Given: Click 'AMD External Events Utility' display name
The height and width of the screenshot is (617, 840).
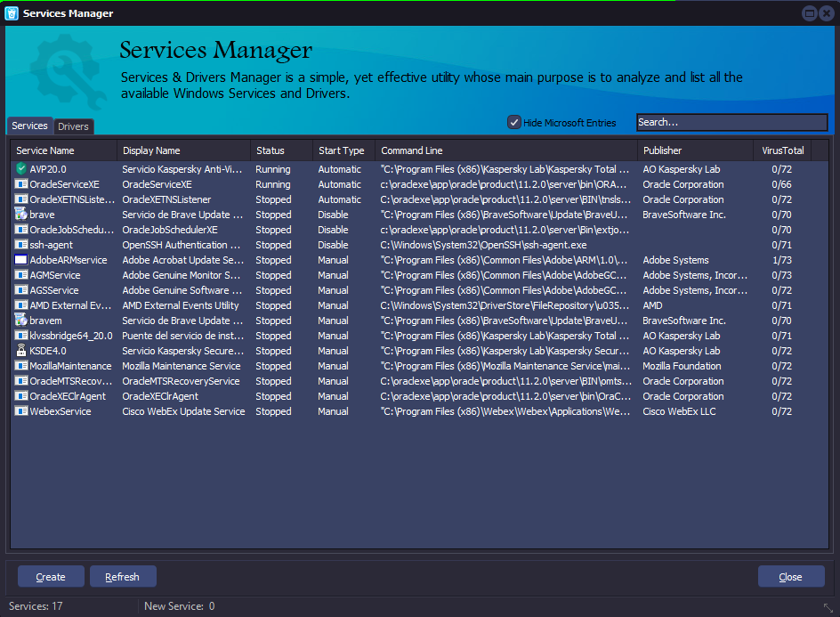Looking at the screenshot, I should point(181,305).
